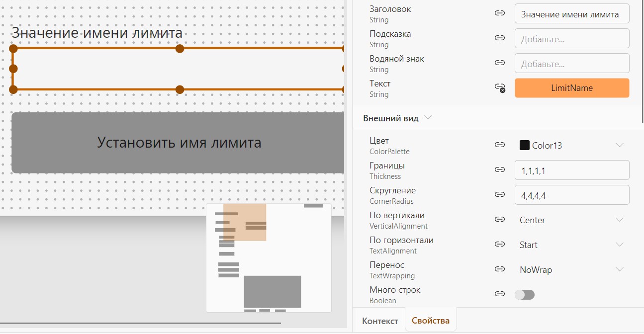Click the Границы thickness input field

click(572, 170)
